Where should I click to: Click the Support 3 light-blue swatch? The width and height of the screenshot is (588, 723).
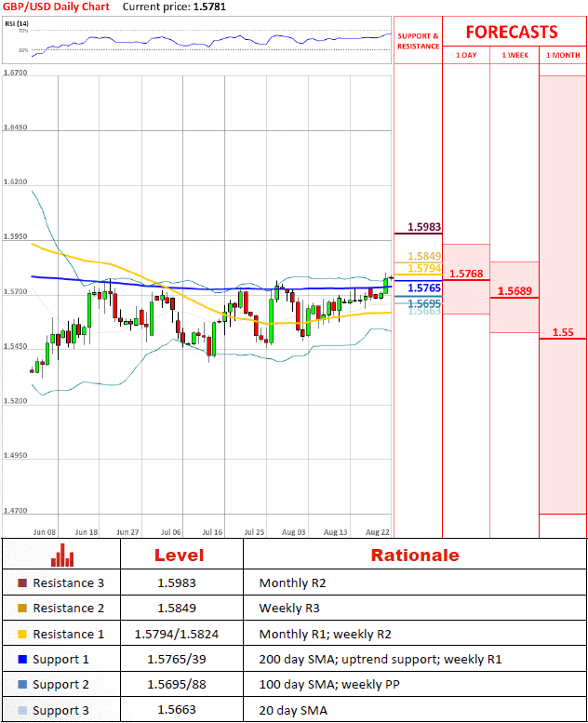click(22, 710)
